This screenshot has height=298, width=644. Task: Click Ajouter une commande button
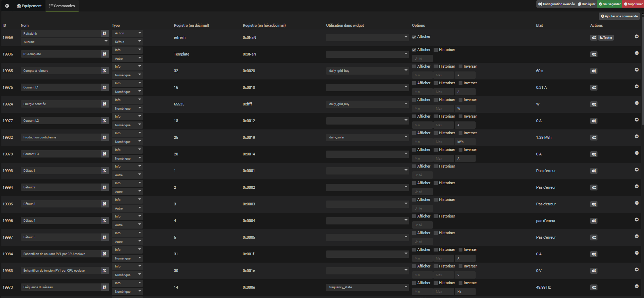coord(619,16)
